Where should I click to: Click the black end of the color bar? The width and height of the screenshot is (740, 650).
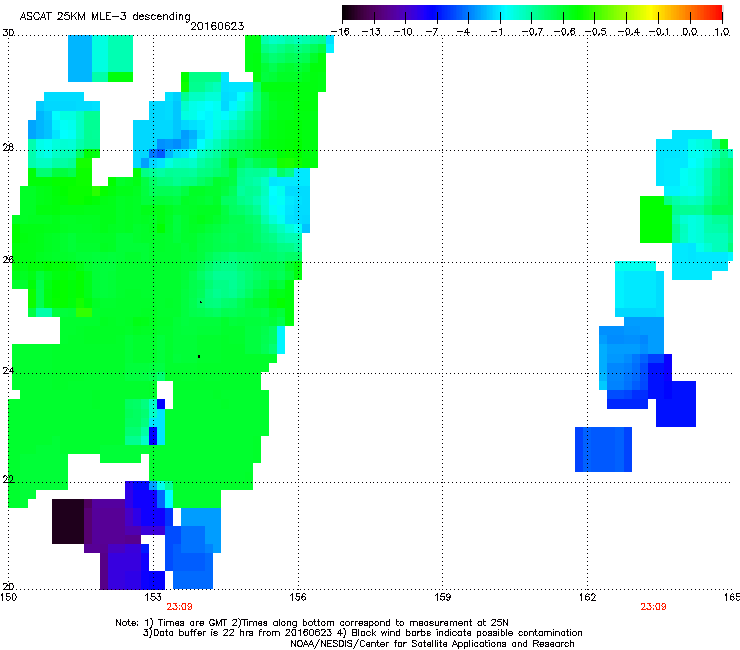tap(349, 12)
